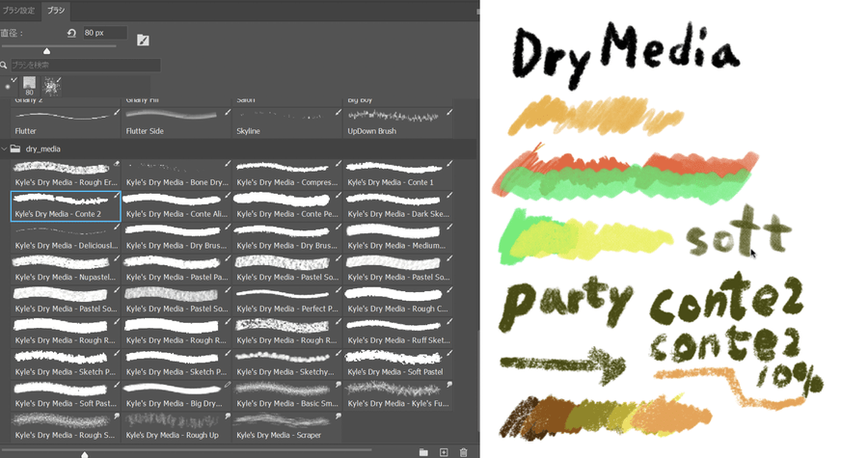Choose Kyle's Dry Media - Rough S... brush

point(66,426)
